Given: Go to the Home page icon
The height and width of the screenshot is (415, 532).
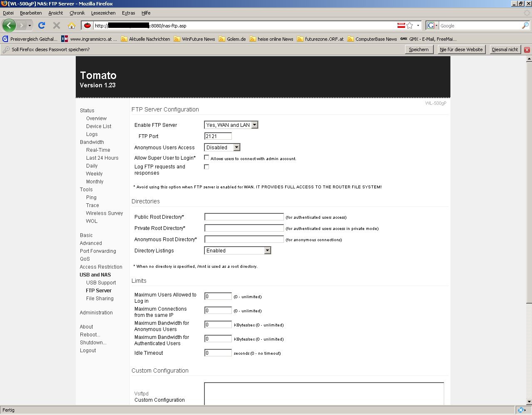Looking at the screenshot, I should point(72,25).
